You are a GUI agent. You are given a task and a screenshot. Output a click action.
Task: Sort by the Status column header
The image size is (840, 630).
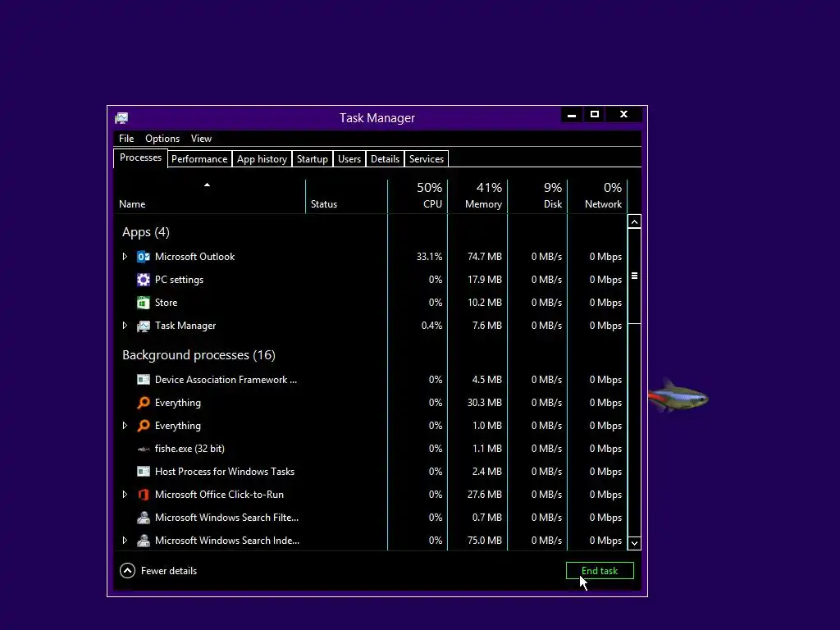pos(347,196)
